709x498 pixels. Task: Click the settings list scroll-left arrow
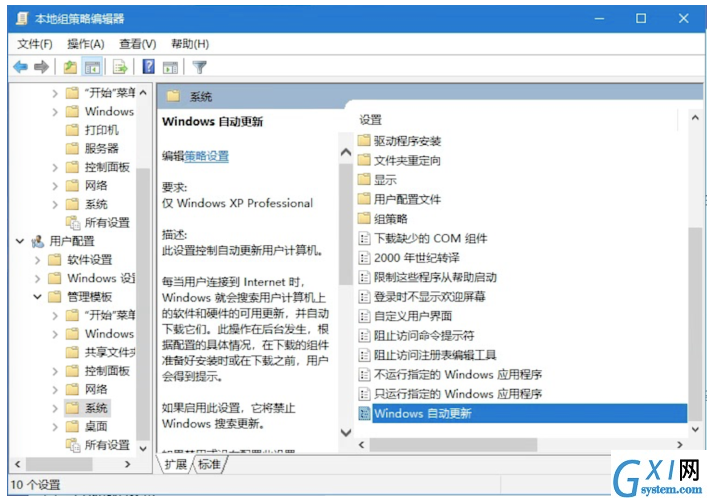[x=361, y=445]
